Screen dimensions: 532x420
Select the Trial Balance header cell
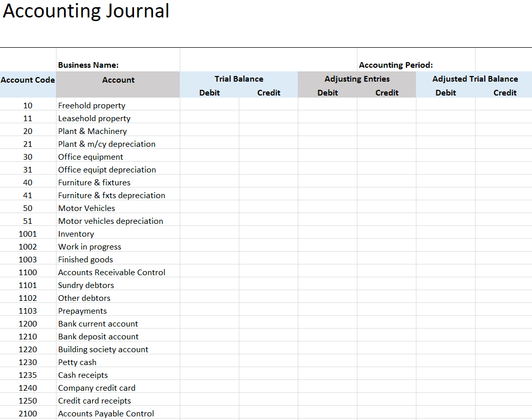pos(239,79)
